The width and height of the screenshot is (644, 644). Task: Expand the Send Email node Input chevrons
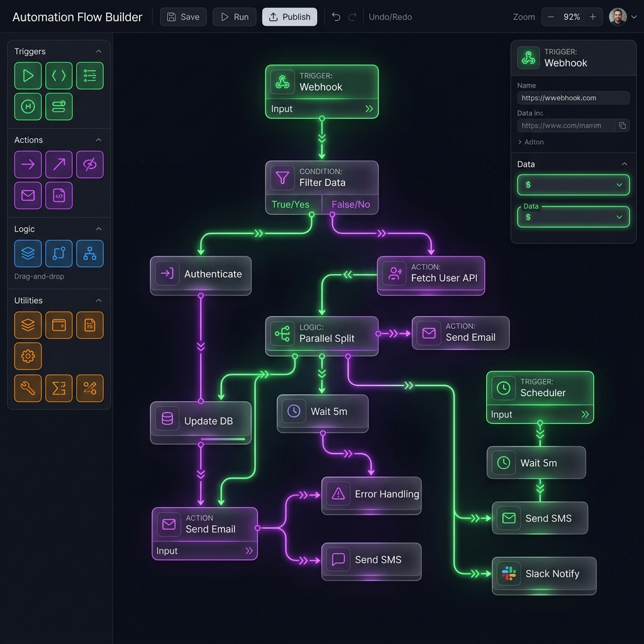click(x=249, y=551)
